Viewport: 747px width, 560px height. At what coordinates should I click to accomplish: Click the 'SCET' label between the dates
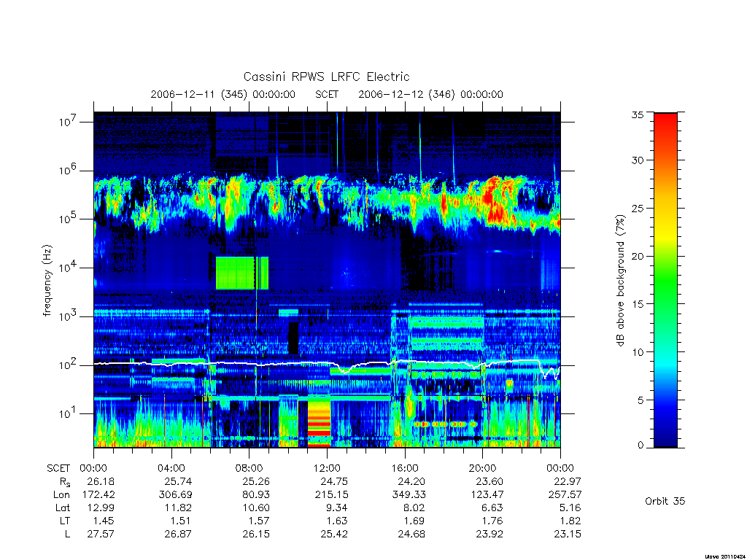click(x=326, y=94)
